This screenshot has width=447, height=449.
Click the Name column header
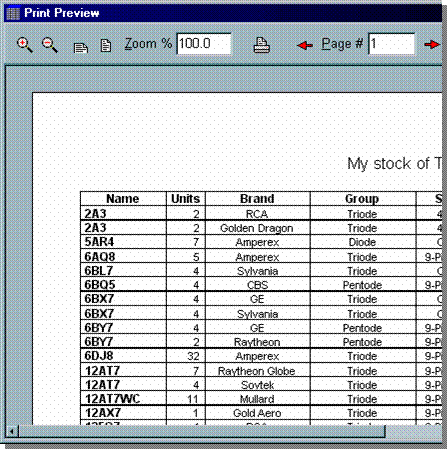[x=123, y=199]
